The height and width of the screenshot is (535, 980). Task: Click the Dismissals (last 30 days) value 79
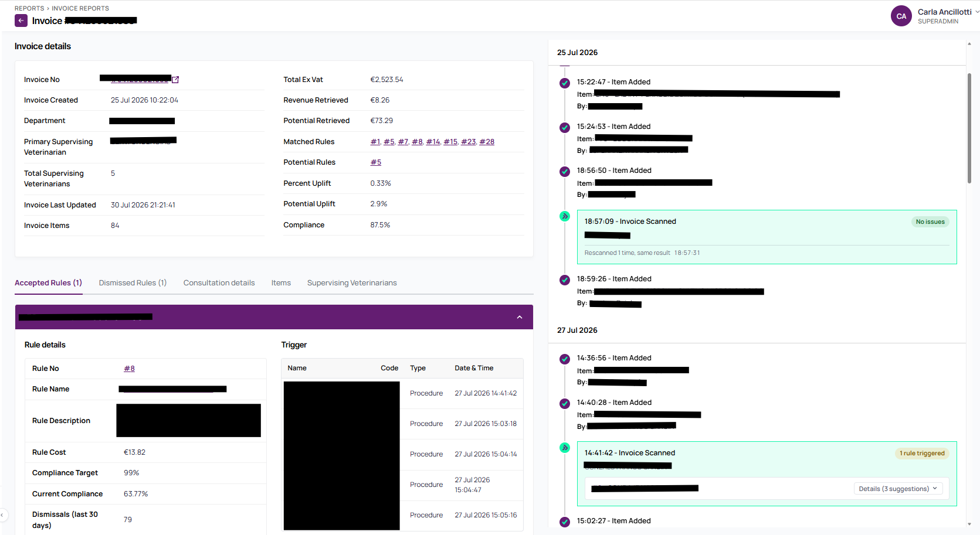(x=128, y=520)
